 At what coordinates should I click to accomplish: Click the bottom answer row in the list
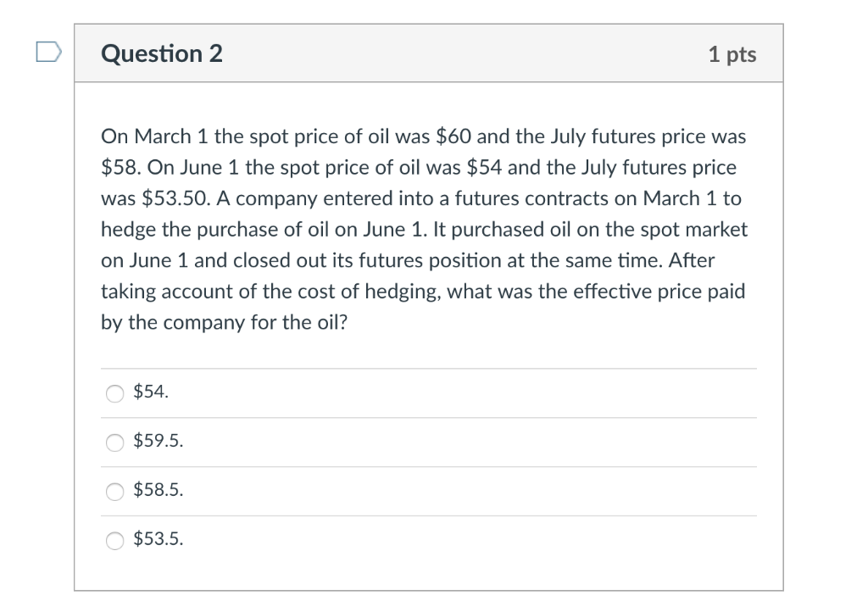point(424,540)
